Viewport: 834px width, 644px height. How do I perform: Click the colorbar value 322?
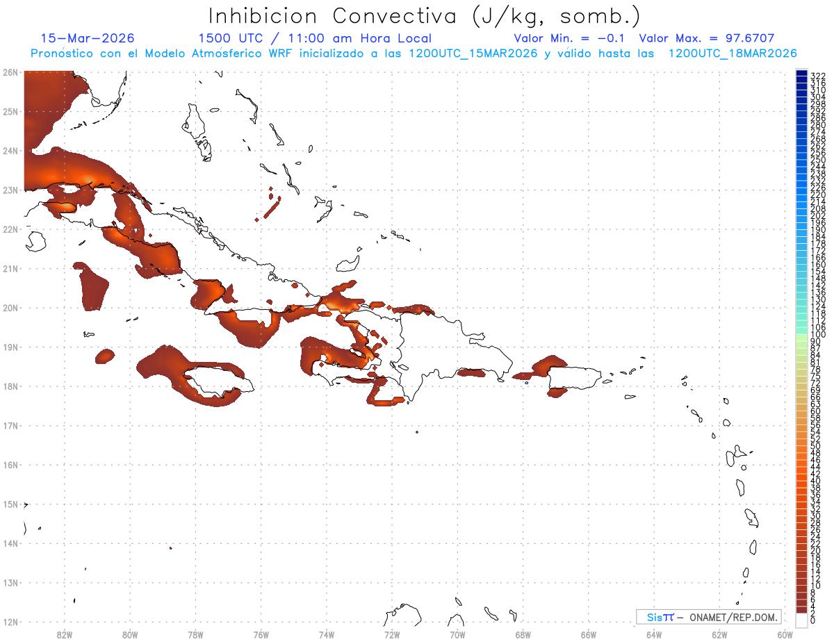click(818, 76)
